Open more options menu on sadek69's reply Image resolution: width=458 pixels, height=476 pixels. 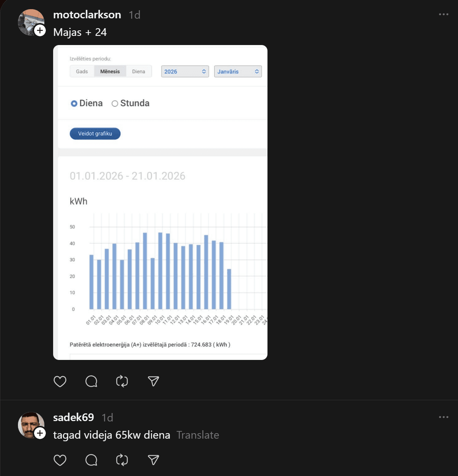click(x=443, y=417)
